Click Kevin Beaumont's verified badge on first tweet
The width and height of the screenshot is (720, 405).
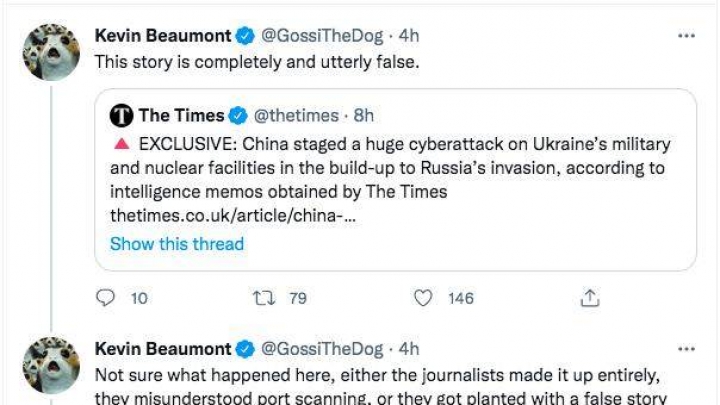point(244,35)
